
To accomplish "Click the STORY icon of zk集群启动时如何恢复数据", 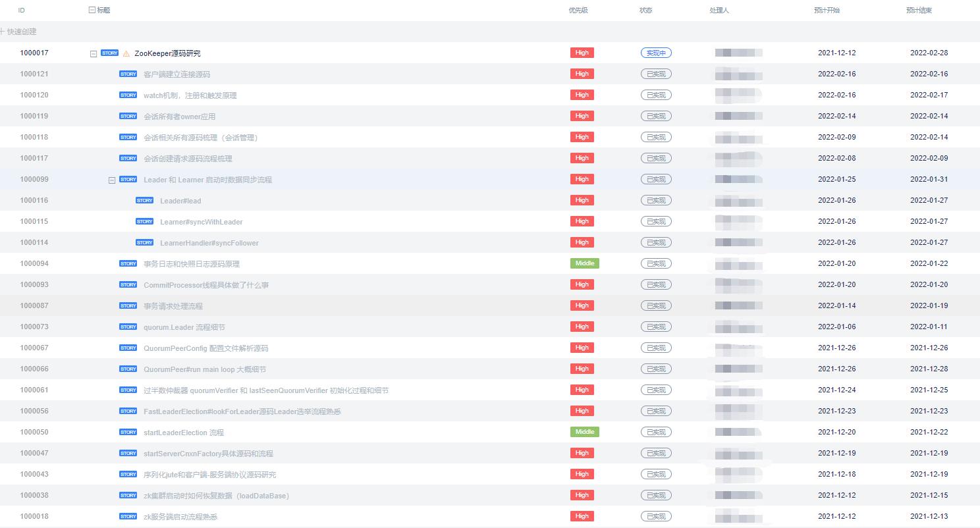I will (128, 496).
